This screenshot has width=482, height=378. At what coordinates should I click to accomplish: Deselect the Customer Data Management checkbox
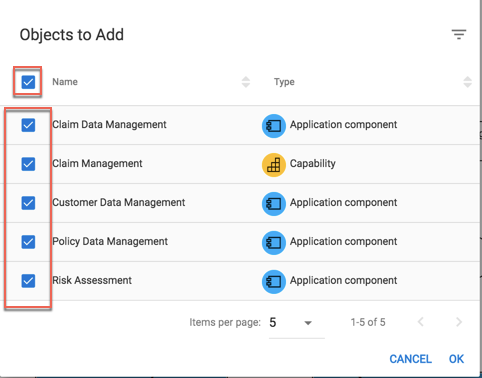pos(28,203)
